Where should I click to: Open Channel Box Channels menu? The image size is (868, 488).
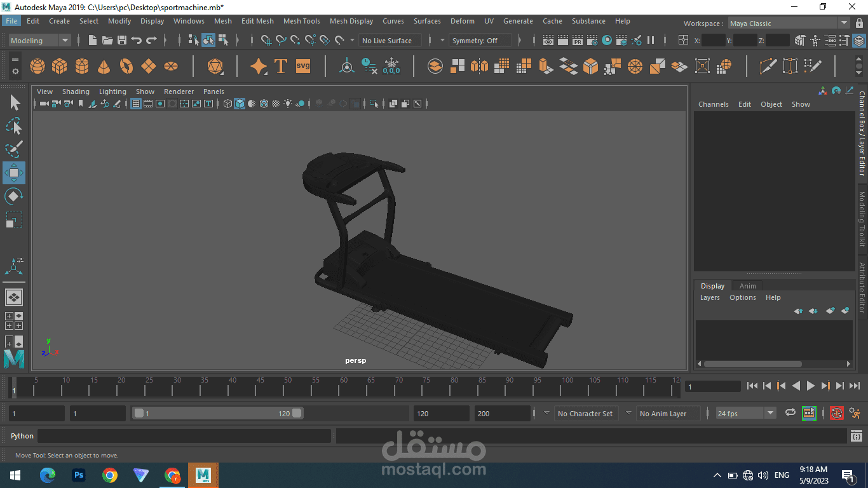click(x=714, y=104)
